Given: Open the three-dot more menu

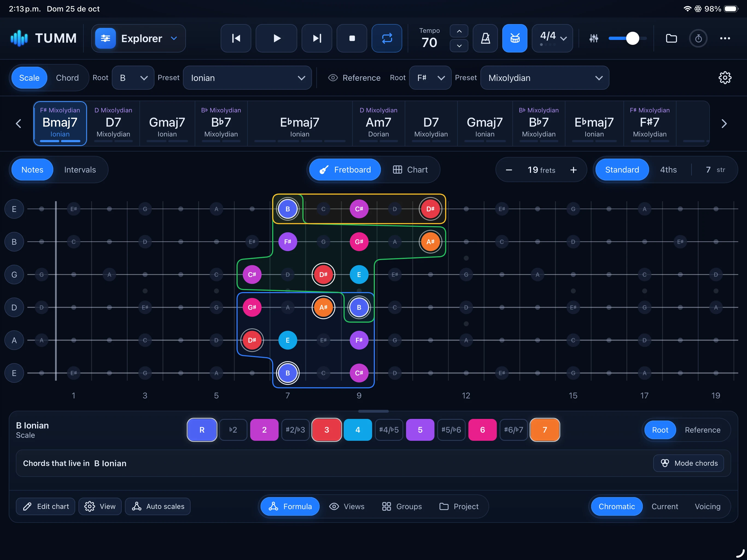Looking at the screenshot, I should [725, 39].
